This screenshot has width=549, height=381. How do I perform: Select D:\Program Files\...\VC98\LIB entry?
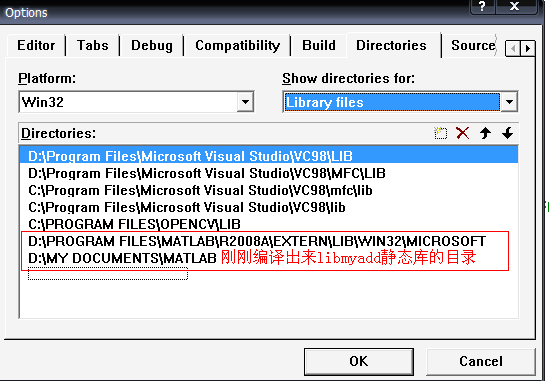[269, 156]
